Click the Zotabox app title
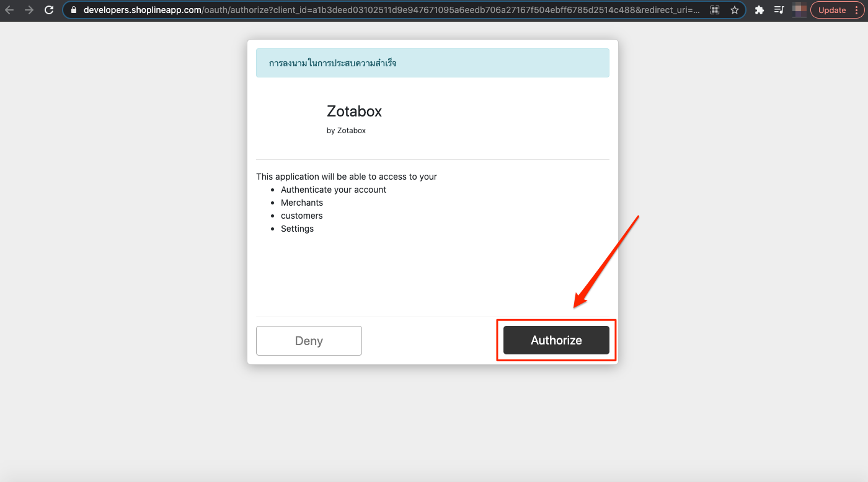 pyautogui.click(x=354, y=112)
